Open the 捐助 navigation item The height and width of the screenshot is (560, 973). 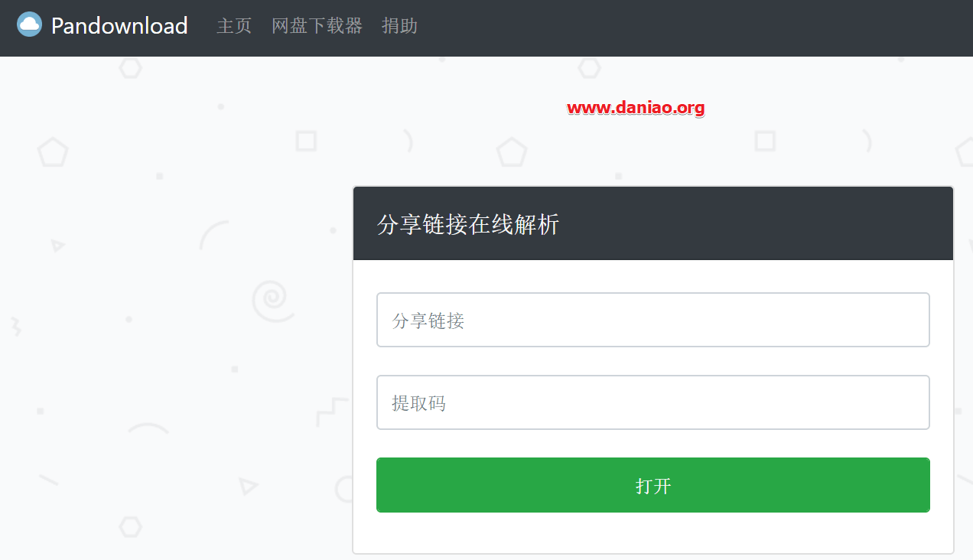click(399, 26)
